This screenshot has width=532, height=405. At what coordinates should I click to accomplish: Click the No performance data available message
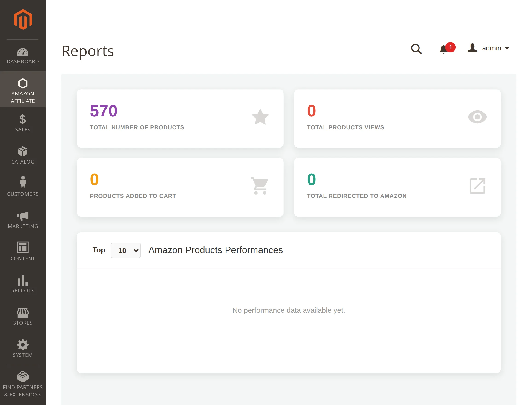(x=289, y=310)
